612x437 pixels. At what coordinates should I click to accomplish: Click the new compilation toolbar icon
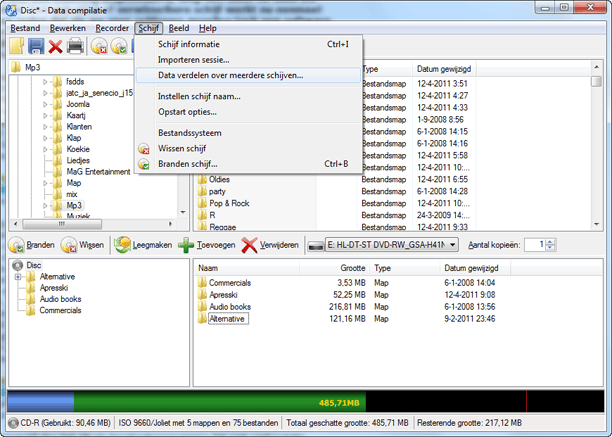17,46
